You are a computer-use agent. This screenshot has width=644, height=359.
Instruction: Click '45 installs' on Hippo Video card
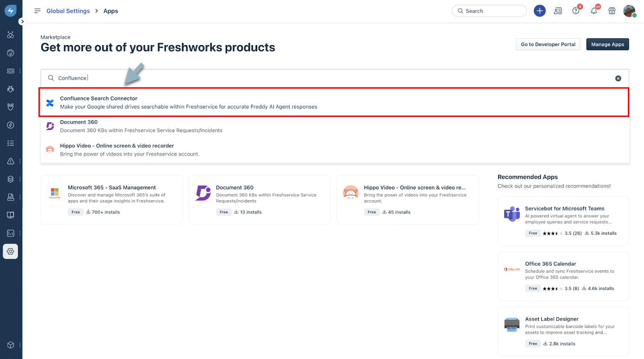[396, 212]
